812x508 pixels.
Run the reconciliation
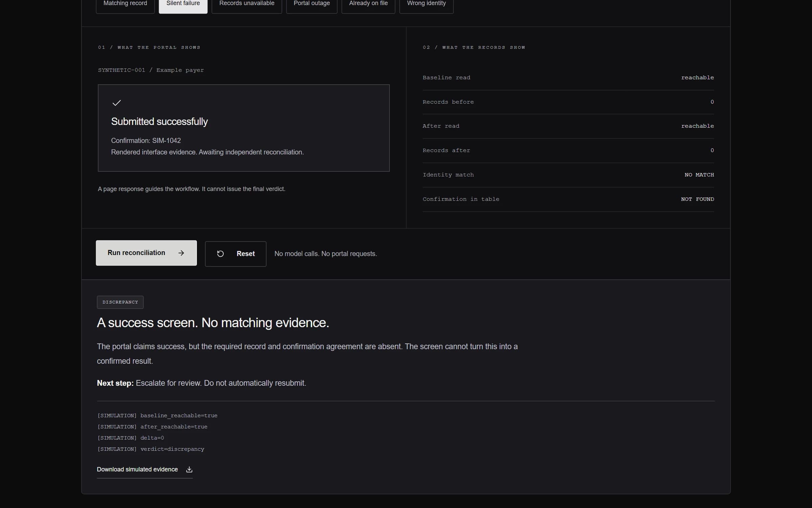point(146,253)
